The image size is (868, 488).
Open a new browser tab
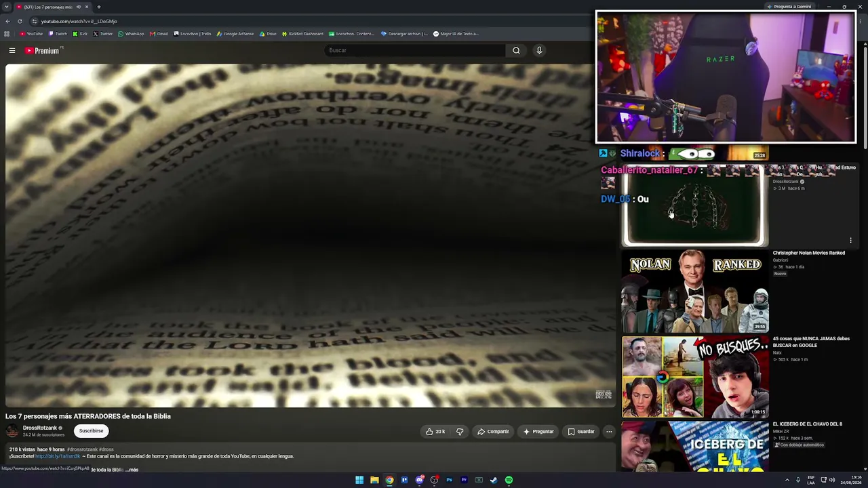[99, 7]
